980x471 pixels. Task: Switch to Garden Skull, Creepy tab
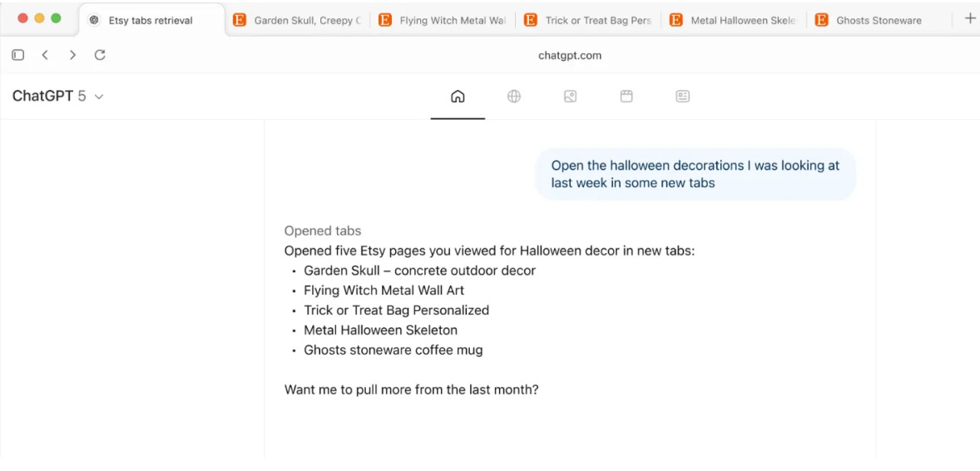tap(298, 20)
